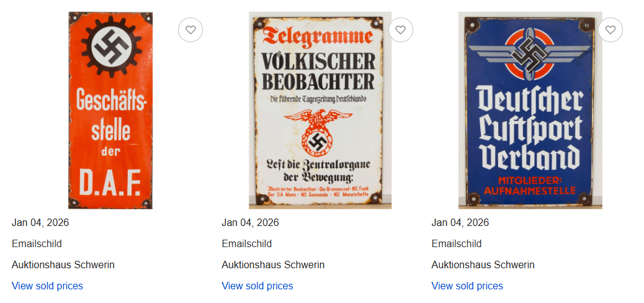The width and height of the screenshot is (644, 303).
Task: Click the Jan 04, 2026 date of first listing
Action: click(40, 222)
